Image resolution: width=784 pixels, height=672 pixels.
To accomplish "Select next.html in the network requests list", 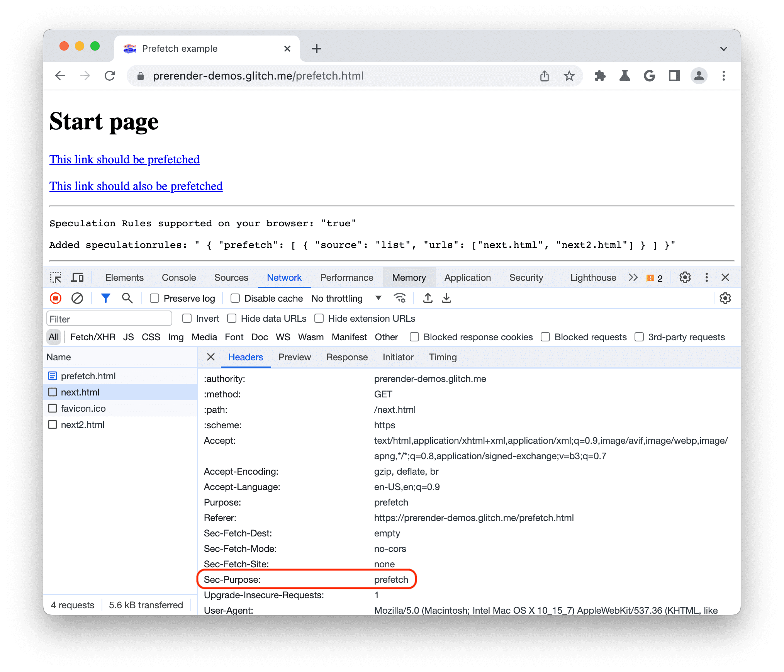I will click(79, 392).
